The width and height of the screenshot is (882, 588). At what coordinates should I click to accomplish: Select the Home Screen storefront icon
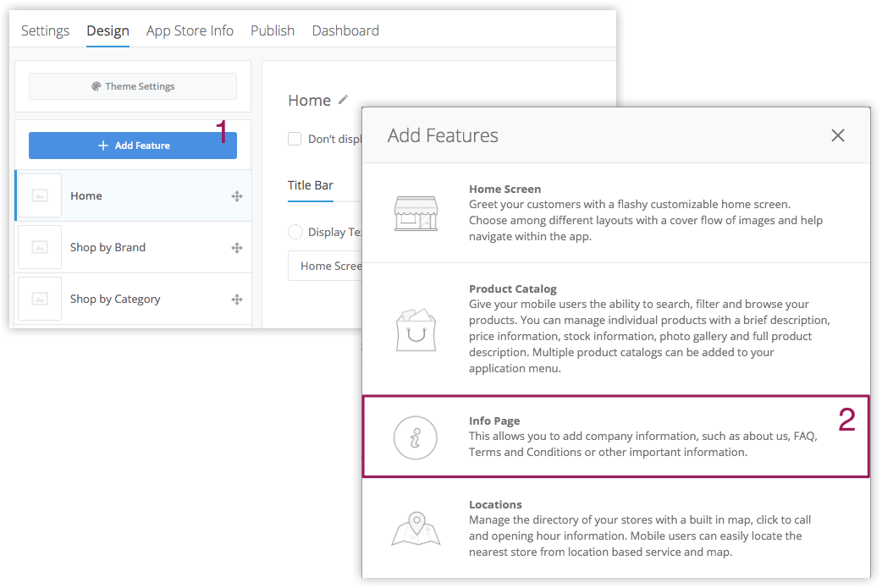[x=416, y=214]
